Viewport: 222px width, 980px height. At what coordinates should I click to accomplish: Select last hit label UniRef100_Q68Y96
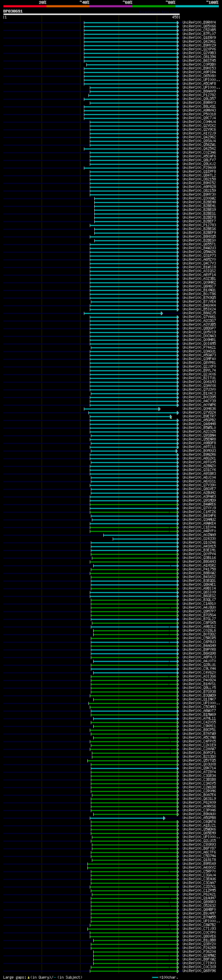click(199, 971)
